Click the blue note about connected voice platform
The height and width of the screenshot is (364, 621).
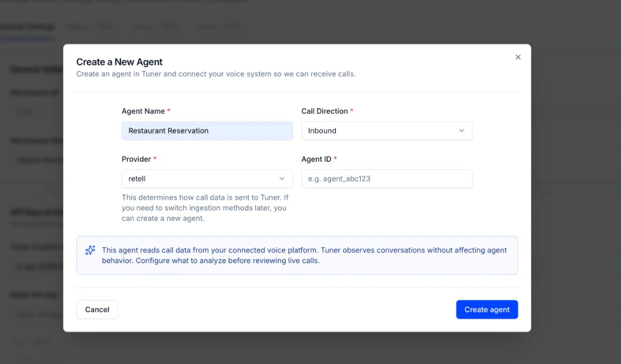297,254
